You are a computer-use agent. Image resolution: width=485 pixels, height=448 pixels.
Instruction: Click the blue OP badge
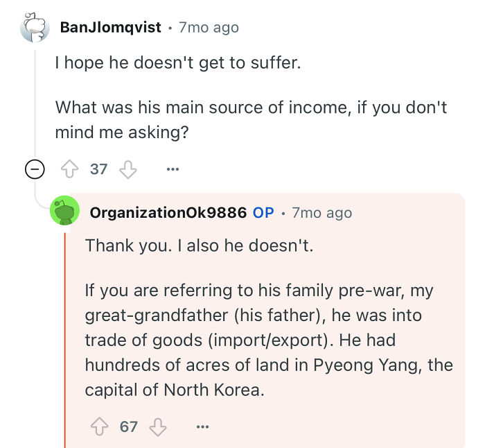(x=263, y=213)
